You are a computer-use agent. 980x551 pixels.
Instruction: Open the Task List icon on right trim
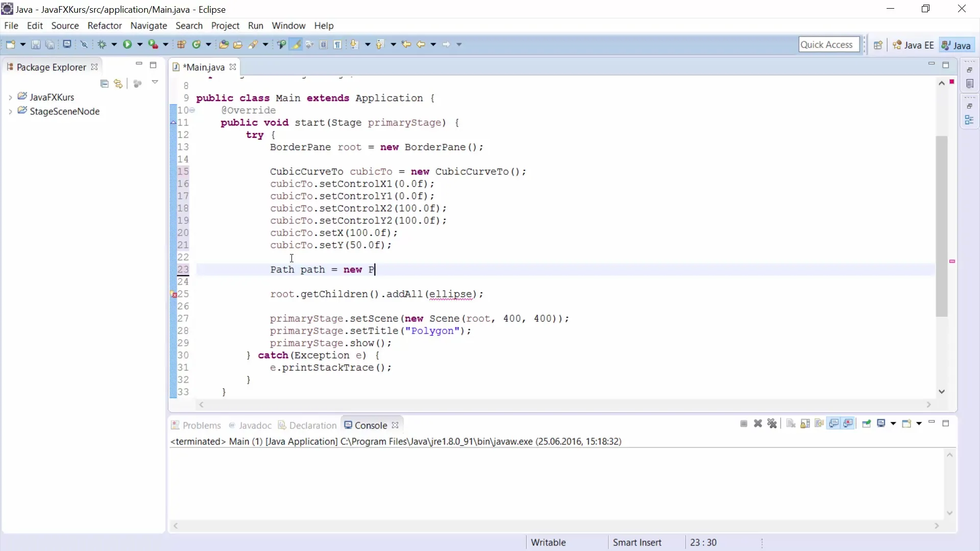tap(970, 84)
